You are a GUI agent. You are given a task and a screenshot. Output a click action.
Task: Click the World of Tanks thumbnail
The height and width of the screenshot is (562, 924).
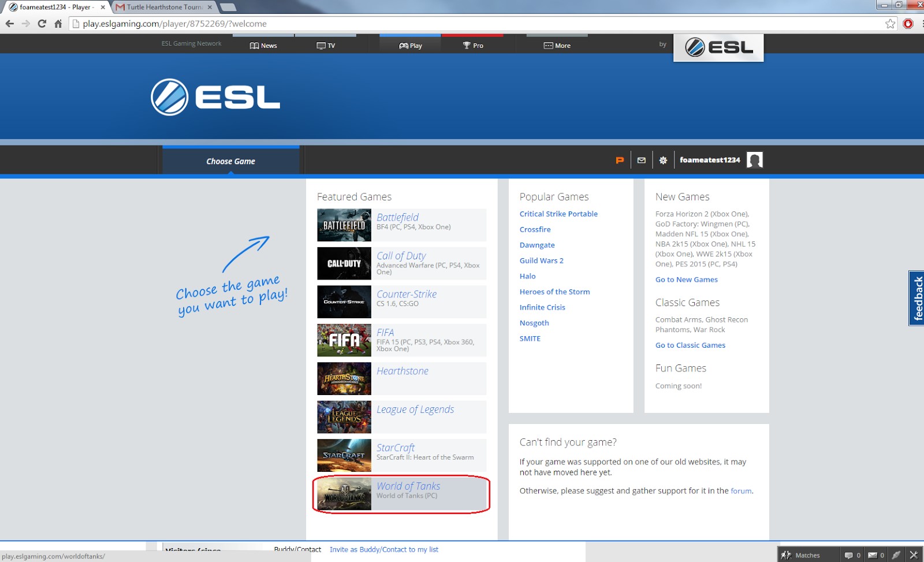[x=344, y=494]
